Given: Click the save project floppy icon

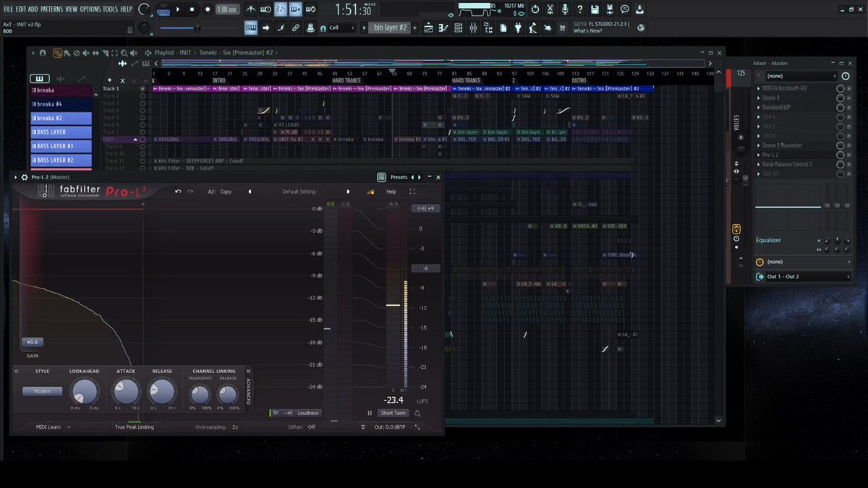Looking at the screenshot, I should pos(594,9).
